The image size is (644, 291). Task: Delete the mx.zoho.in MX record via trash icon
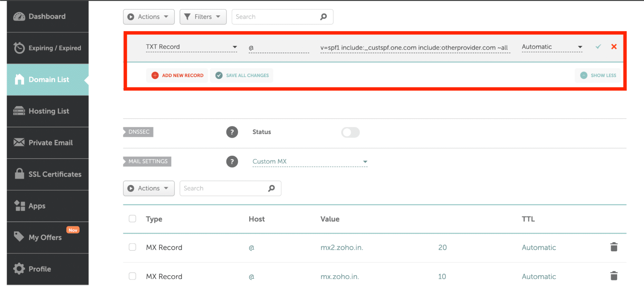(x=614, y=276)
